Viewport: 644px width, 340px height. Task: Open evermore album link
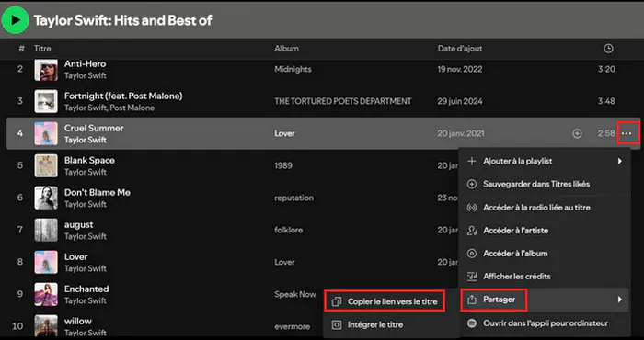coord(292,326)
